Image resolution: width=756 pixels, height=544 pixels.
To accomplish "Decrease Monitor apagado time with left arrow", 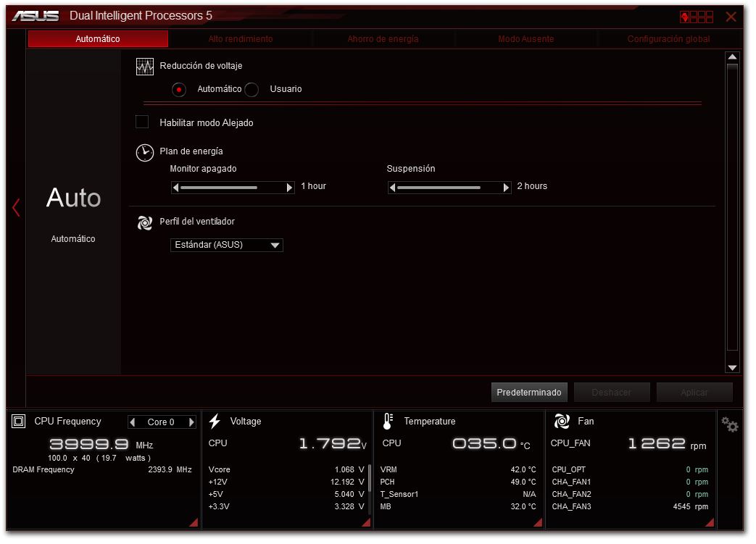I will click(x=176, y=188).
